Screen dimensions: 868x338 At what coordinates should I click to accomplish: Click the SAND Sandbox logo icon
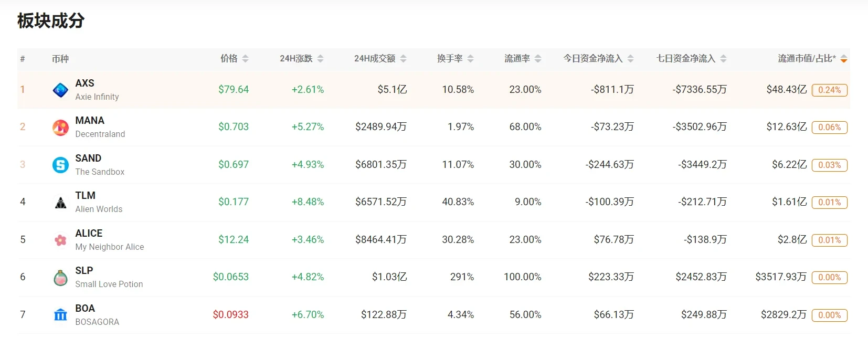60,165
